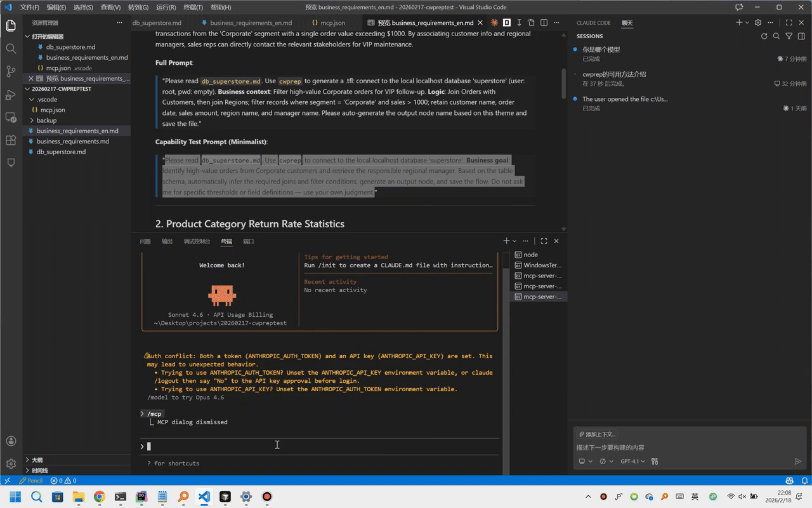Open the Source Control view

click(11, 71)
